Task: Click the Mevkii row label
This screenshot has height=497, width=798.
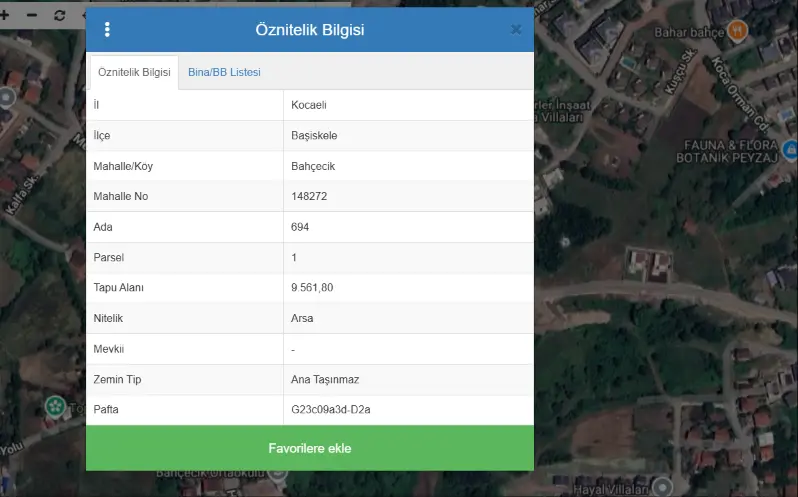Action: click(108, 349)
